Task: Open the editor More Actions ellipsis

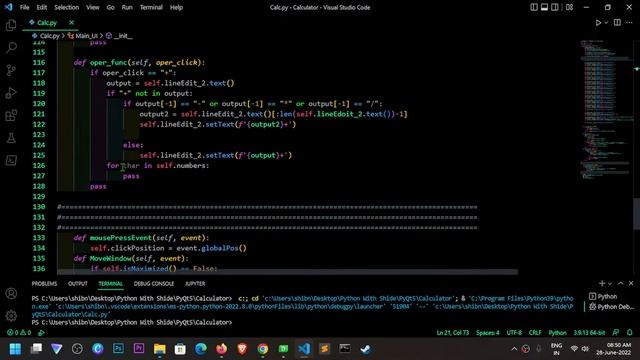Action: 629,23
